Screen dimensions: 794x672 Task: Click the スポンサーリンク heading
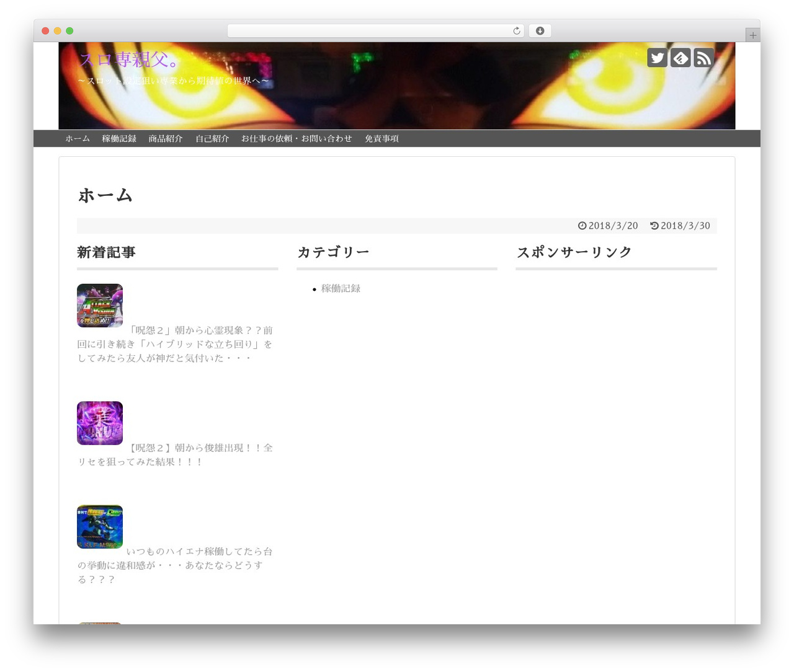pos(574,252)
